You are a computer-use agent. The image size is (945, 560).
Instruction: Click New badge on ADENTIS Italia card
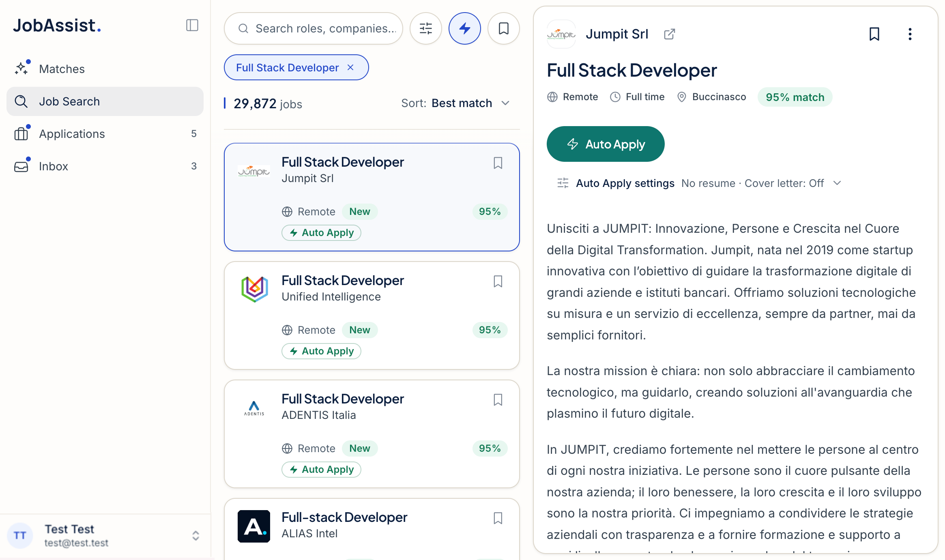click(x=360, y=448)
